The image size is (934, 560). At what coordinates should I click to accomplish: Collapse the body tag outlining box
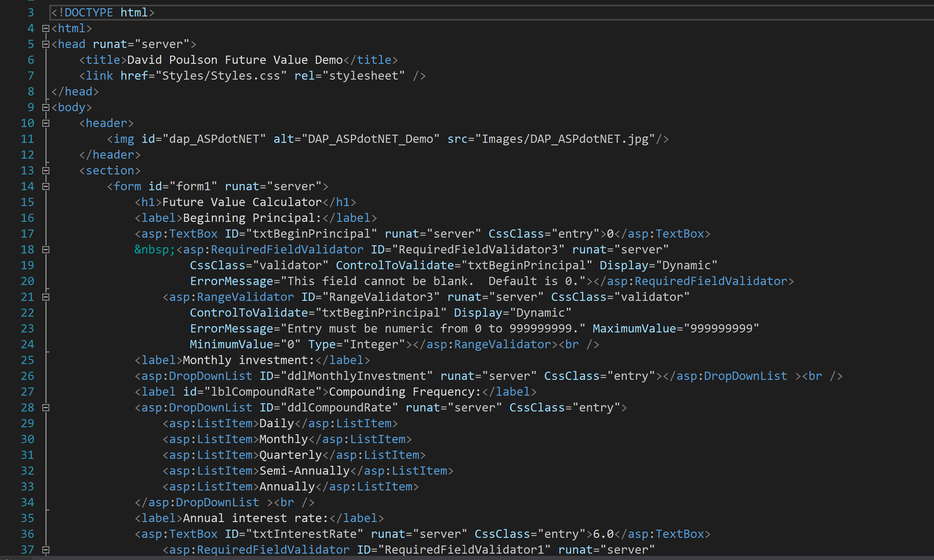point(46,107)
